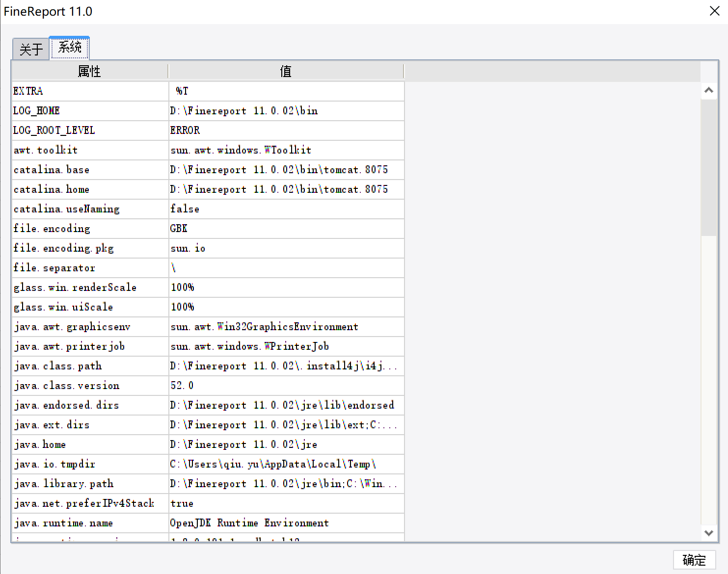Click the java.home property name

(x=40, y=444)
